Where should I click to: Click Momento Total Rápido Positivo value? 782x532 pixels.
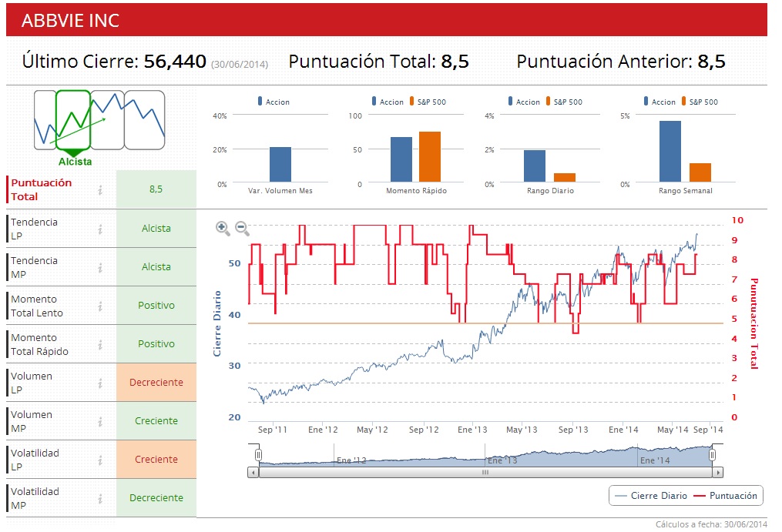(156, 344)
